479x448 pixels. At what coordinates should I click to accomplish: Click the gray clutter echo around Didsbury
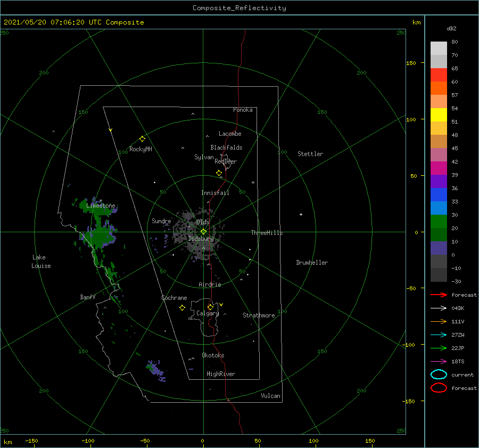[199, 235]
